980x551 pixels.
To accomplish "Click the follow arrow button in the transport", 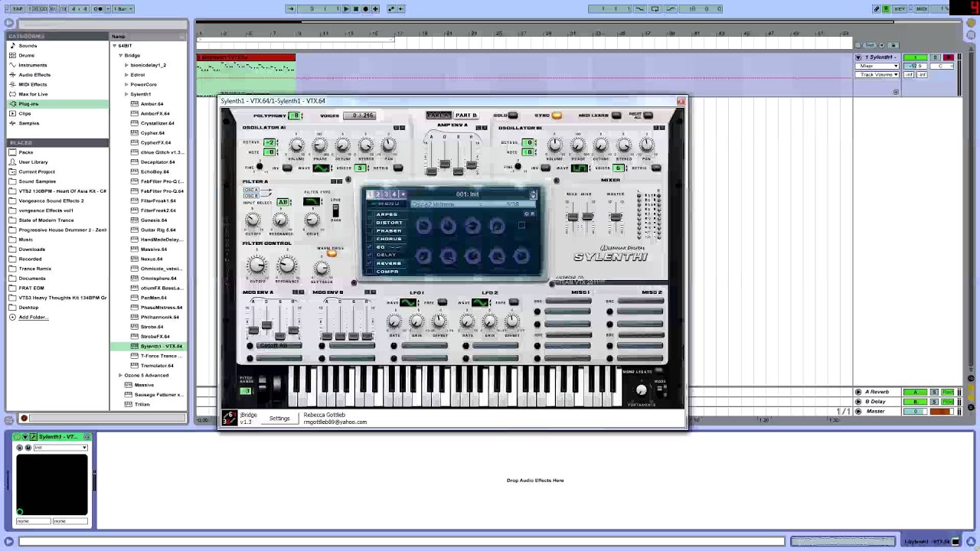I will 291,8.
